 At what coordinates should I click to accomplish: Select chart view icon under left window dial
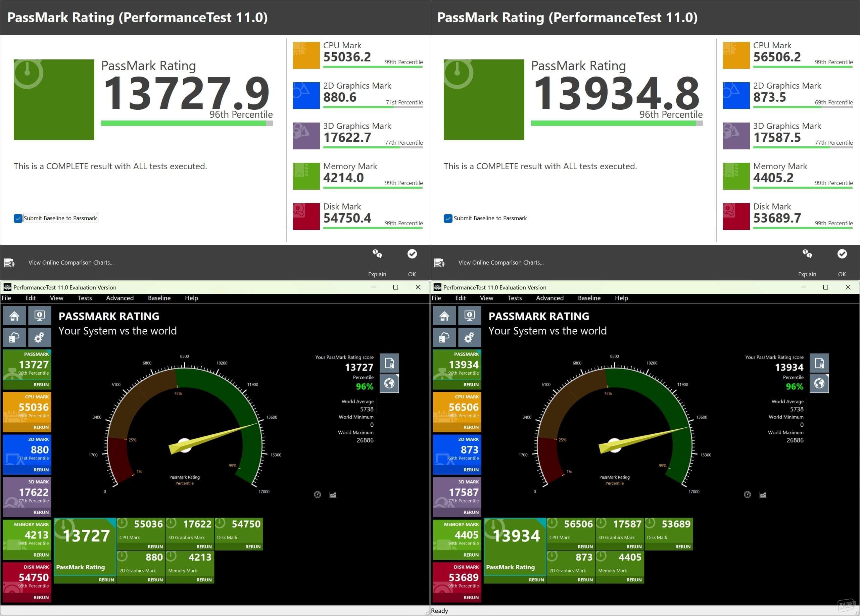(x=333, y=494)
